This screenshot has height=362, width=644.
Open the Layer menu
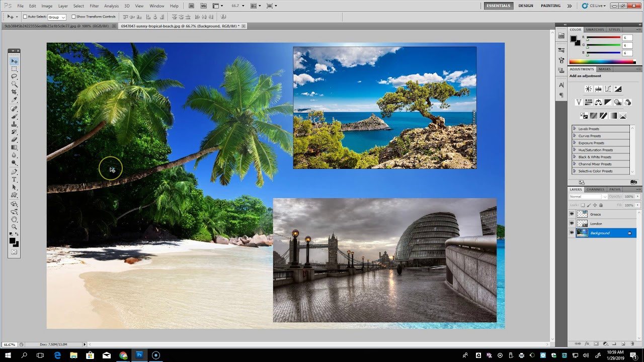pos(63,6)
